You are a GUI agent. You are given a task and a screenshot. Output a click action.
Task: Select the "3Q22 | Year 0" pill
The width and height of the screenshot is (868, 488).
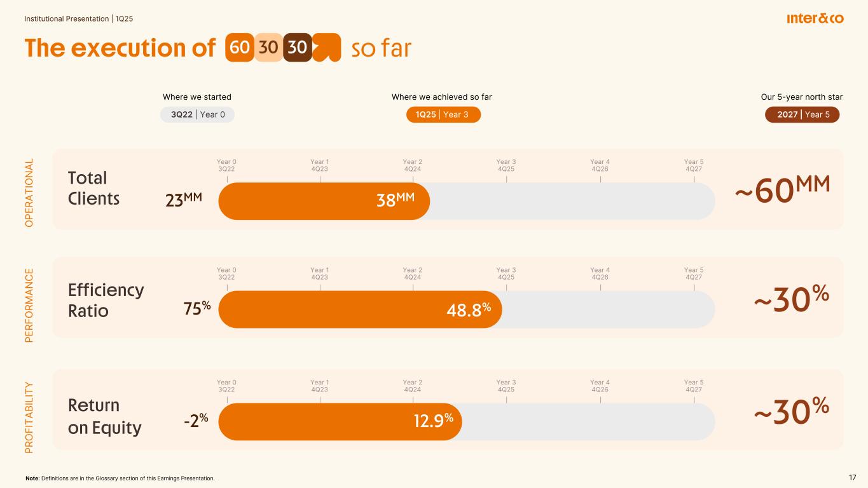click(197, 114)
